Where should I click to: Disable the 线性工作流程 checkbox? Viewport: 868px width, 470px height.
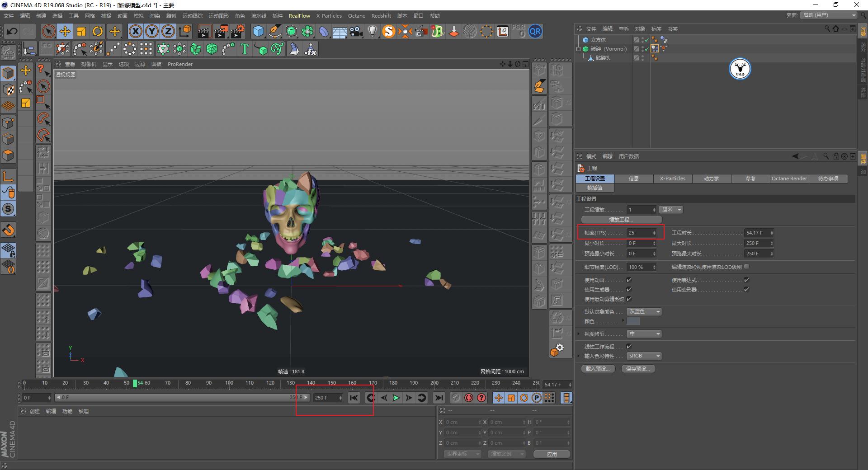pos(629,347)
